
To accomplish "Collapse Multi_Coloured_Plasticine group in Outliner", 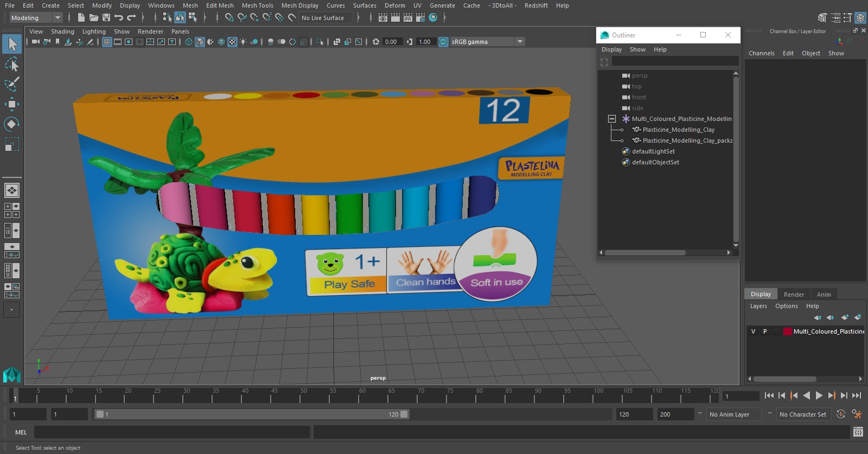I will click(611, 119).
